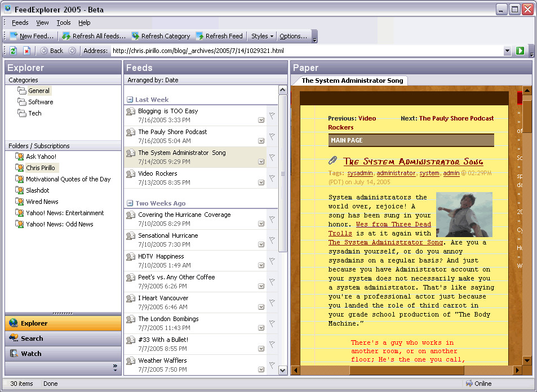Click the red stop loading icon
This screenshot has width=537, height=392.
point(26,51)
